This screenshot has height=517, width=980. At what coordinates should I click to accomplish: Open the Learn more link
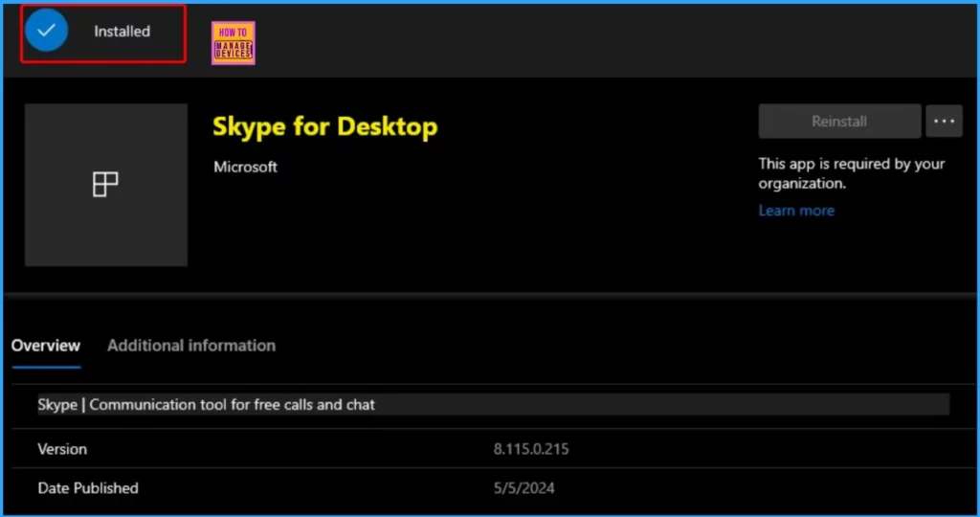click(x=796, y=211)
